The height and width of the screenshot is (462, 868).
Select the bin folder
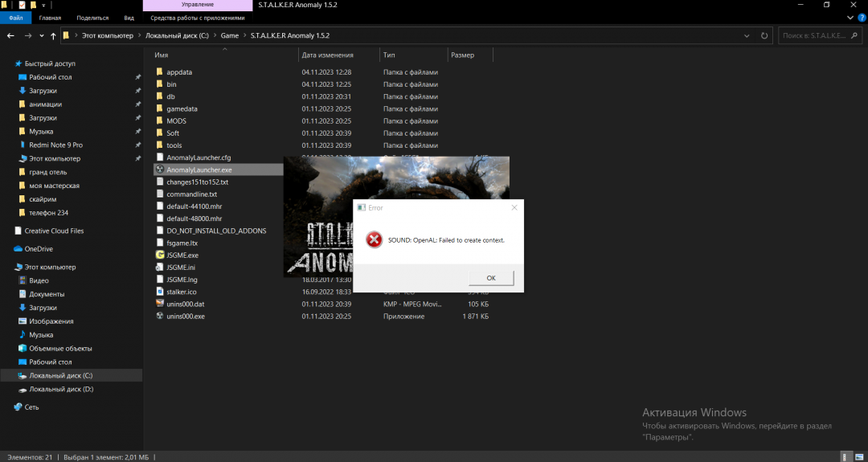click(171, 84)
